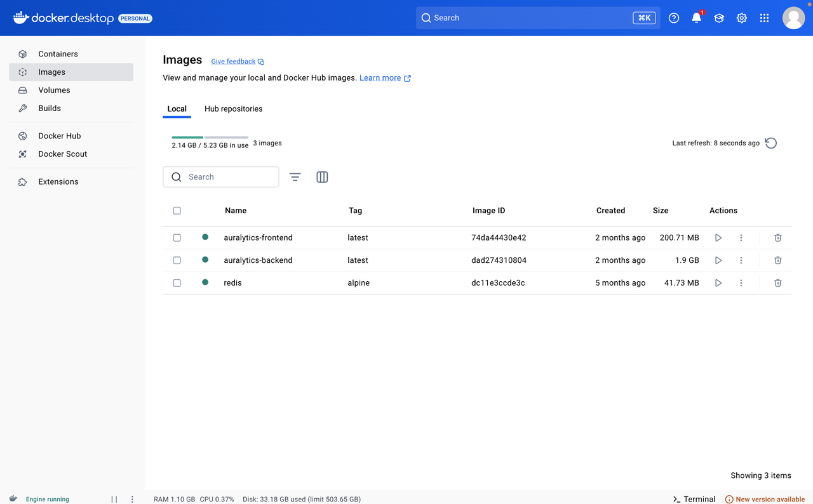Image resolution: width=813 pixels, height=504 pixels.
Task: Open Volumes in the sidebar
Action: (x=71, y=90)
